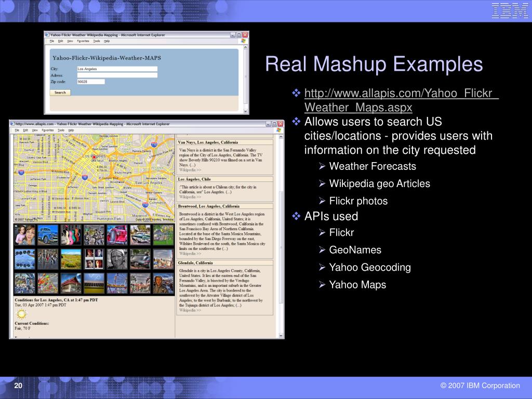Click the scroll down arrow in the results window
Image resolution: width=532 pixels, height=399 pixels.
coord(281,335)
